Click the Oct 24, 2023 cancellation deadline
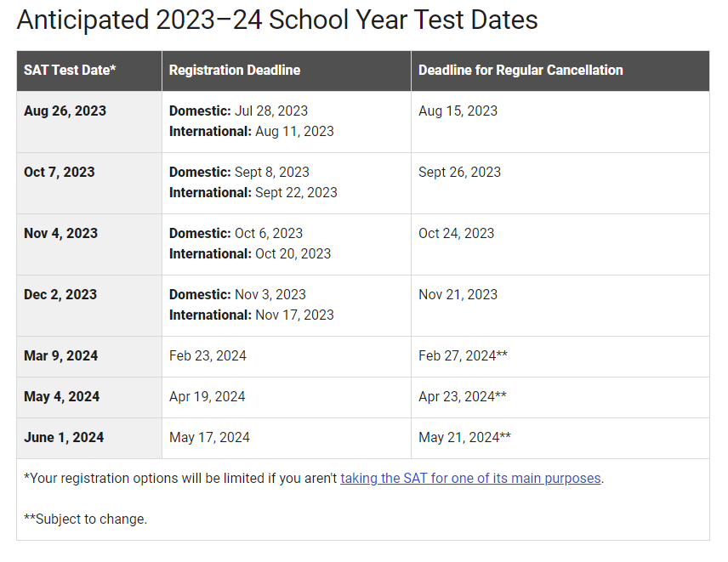This screenshot has width=728, height=562. 456,234
